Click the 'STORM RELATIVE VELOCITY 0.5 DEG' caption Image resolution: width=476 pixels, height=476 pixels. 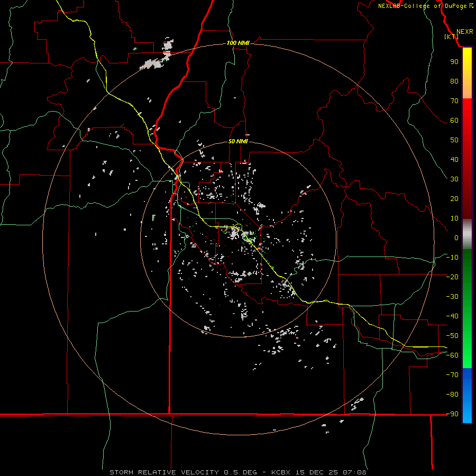(183, 472)
